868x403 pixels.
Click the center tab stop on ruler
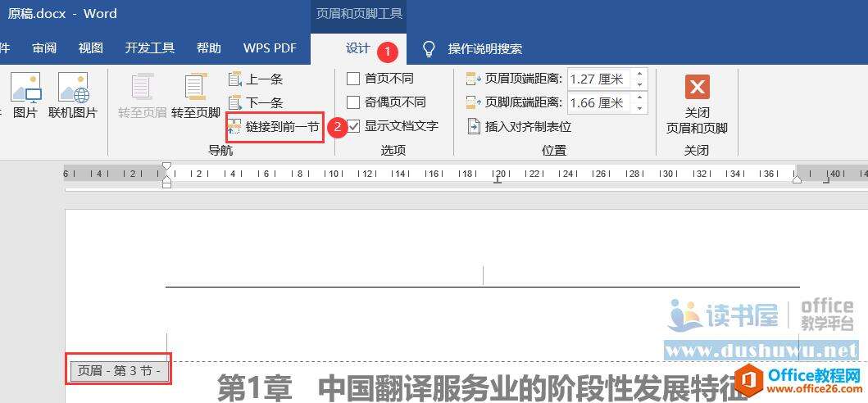click(498, 179)
